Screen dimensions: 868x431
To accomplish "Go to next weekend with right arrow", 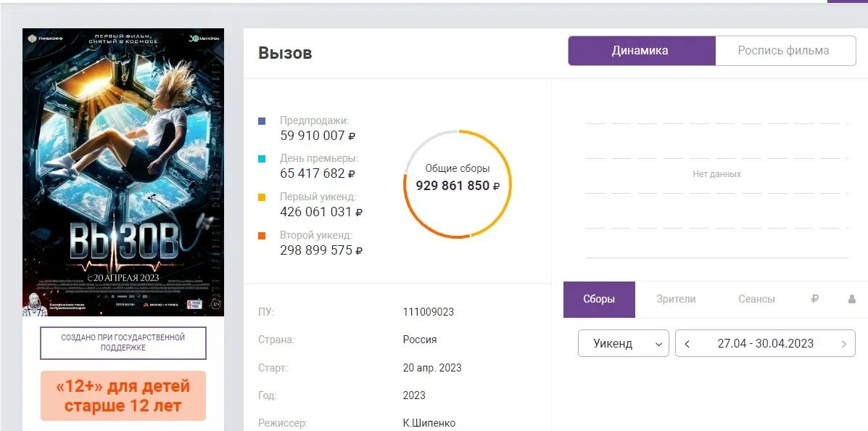I will (x=843, y=344).
